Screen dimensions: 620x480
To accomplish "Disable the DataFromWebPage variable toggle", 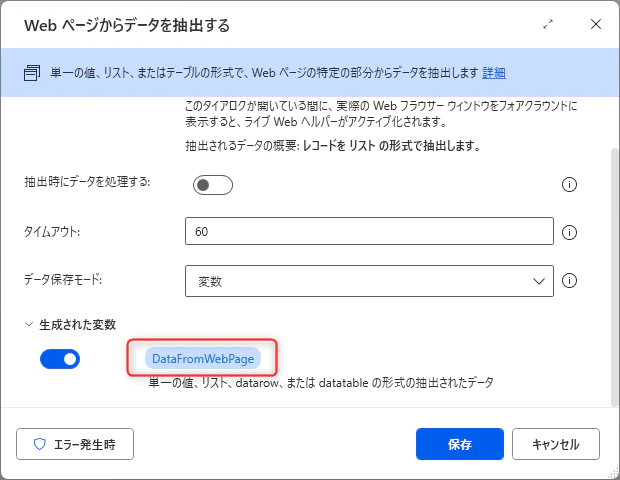I will [60, 359].
